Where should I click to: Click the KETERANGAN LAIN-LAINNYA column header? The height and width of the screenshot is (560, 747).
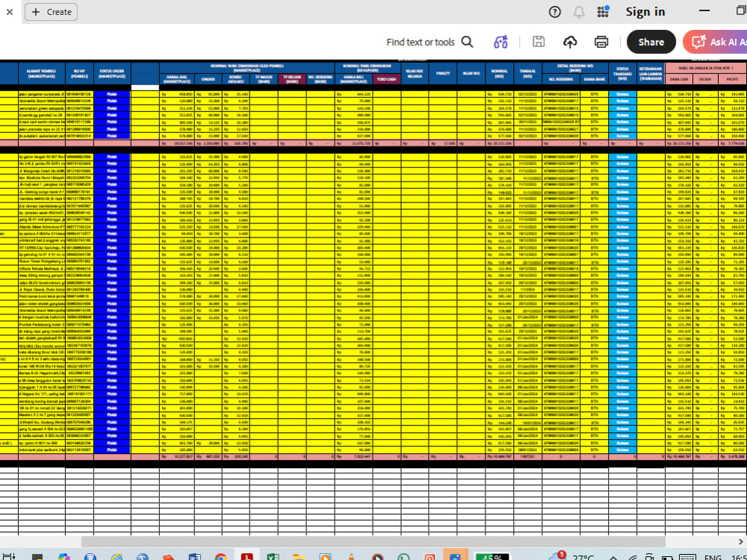(651, 74)
